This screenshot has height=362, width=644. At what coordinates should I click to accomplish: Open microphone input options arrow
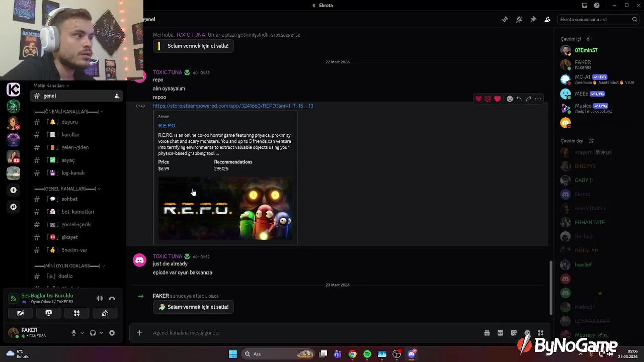pyautogui.click(x=82, y=333)
